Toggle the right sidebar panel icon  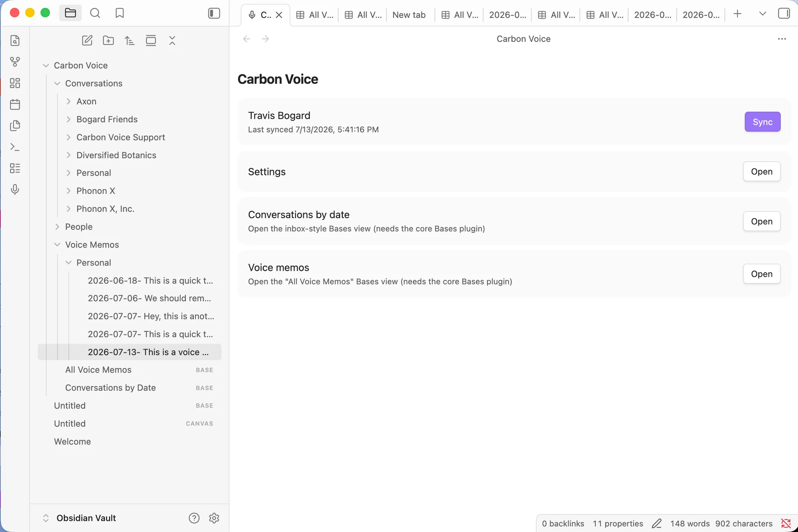pos(784,14)
